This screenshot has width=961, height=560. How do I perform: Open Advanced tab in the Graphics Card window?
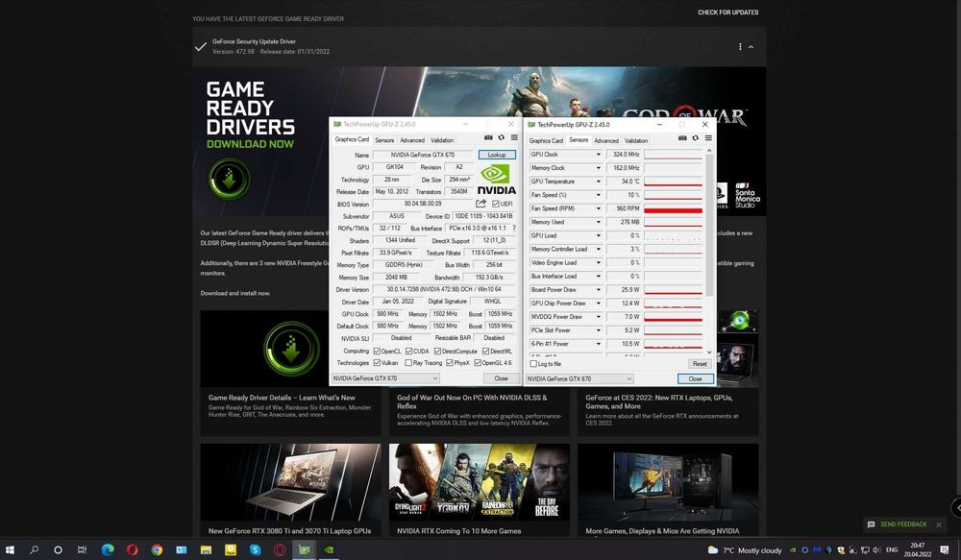coord(412,139)
